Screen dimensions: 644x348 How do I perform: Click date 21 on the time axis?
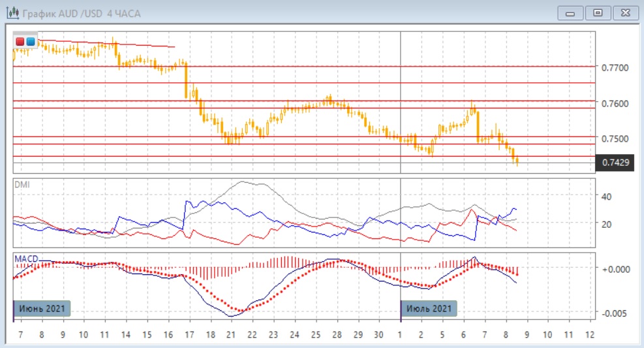[230, 334]
